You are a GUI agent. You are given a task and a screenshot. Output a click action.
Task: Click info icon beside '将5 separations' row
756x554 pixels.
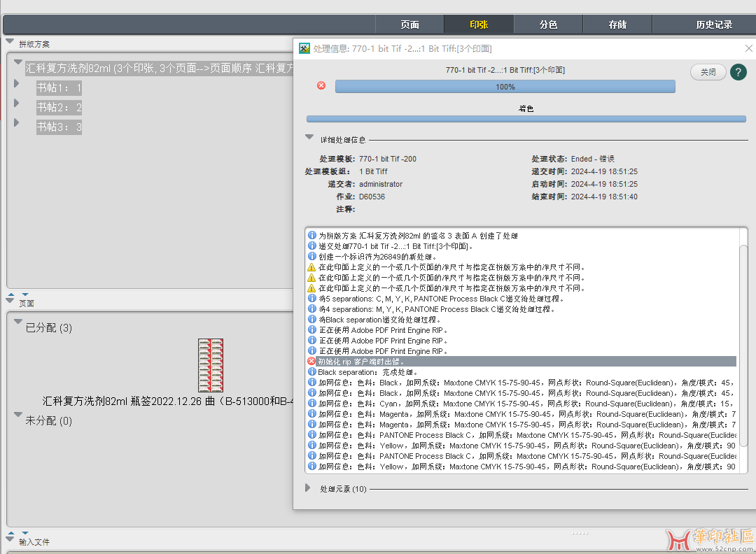[312, 298]
